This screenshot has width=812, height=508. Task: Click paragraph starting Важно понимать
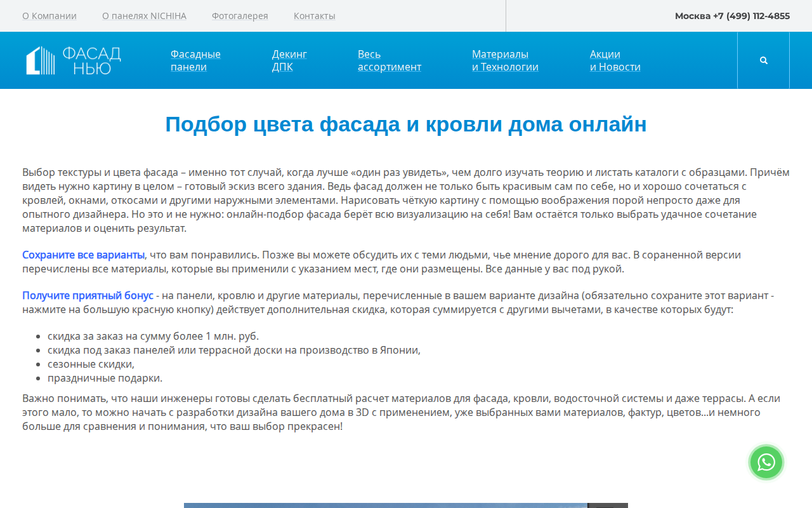click(x=406, y=412)
